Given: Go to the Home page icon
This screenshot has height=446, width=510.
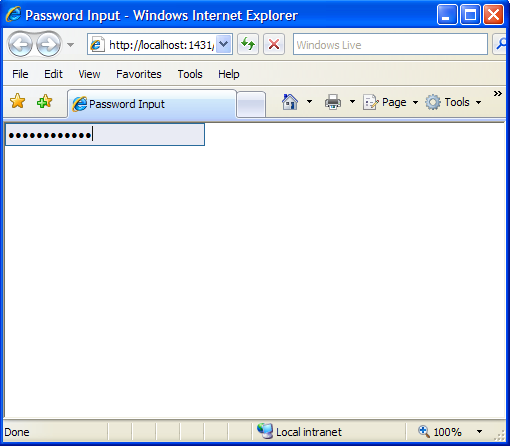Looking at the screenshot, I should (290, 102).
